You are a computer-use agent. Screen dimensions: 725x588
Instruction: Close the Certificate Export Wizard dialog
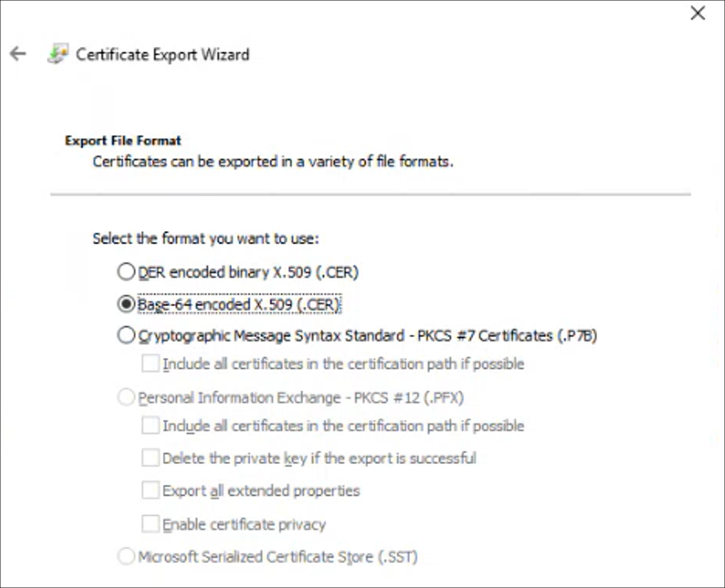tap(697, 13)
